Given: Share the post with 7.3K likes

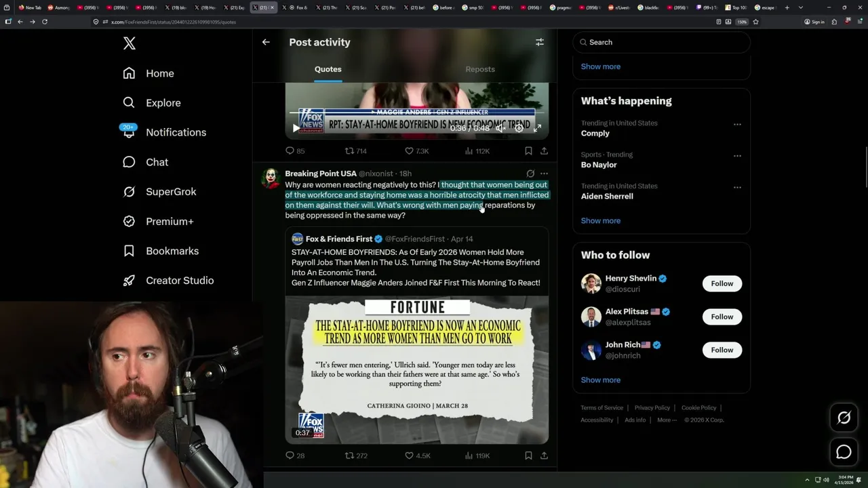Looking at the screenshot, I should [544, 151].
